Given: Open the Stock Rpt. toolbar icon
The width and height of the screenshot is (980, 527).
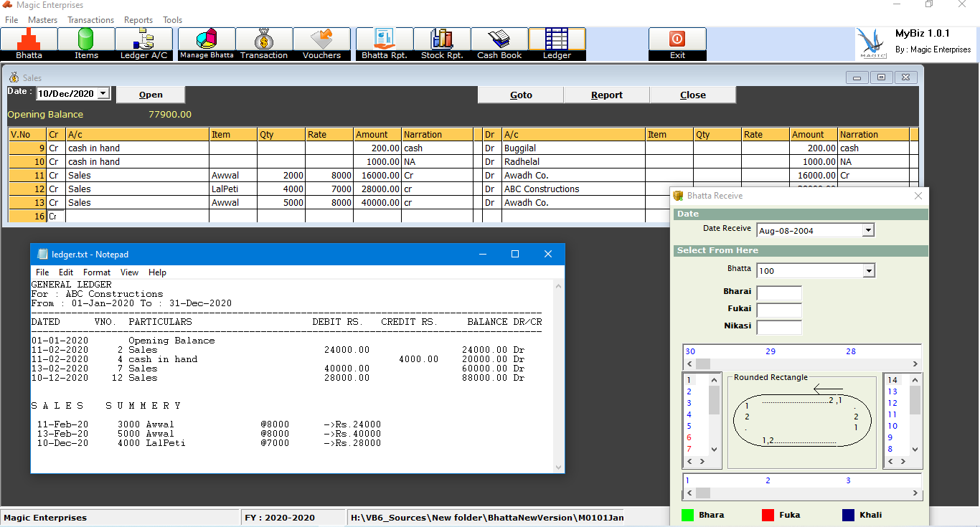Looking at the screenshot, I should tap(442, 44).
